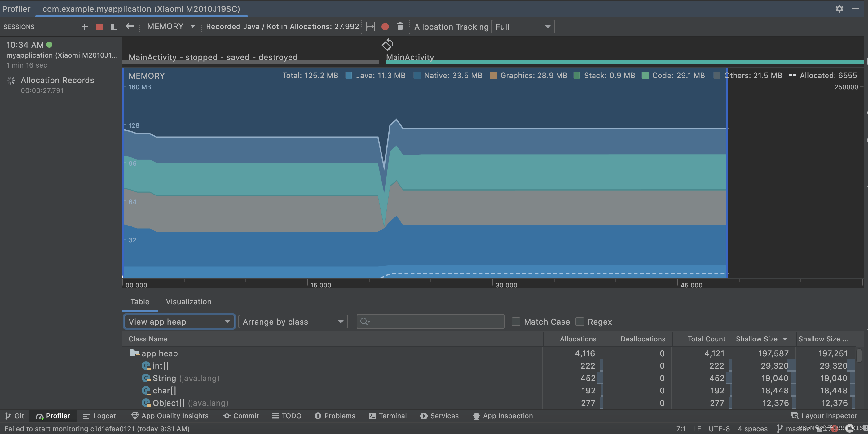Image resolution: width=868 pixels, height=434 pixels.
Task: Click the LF line separator status entry
Action: [x=697, y=428]
